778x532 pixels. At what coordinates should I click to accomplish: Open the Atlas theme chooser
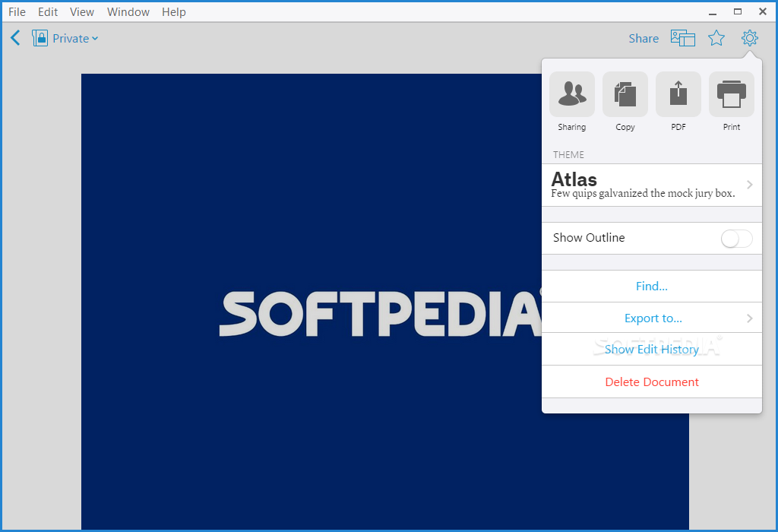coord(651,185)
